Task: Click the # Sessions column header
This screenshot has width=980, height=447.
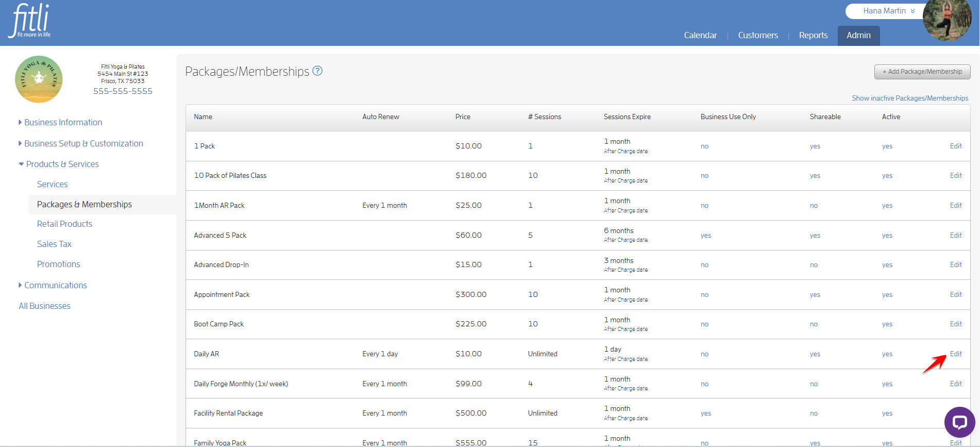Action: 545,117
